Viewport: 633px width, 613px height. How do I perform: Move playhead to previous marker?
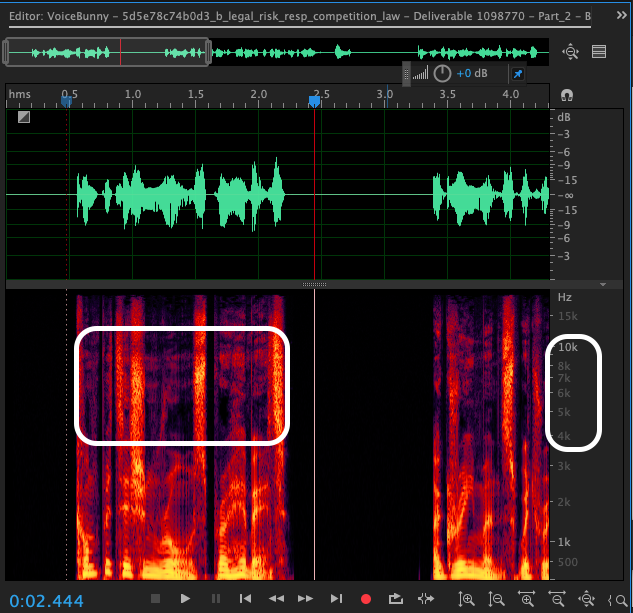[x=245, y=598]
